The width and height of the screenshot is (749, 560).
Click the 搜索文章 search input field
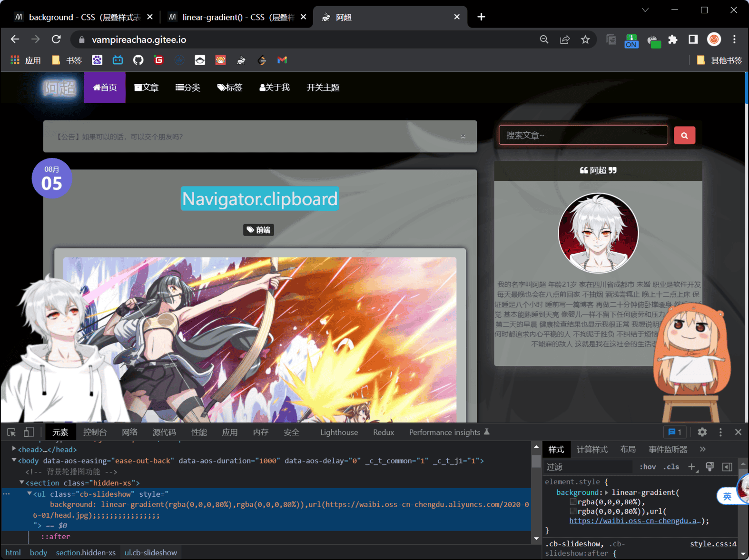[583, 136]
